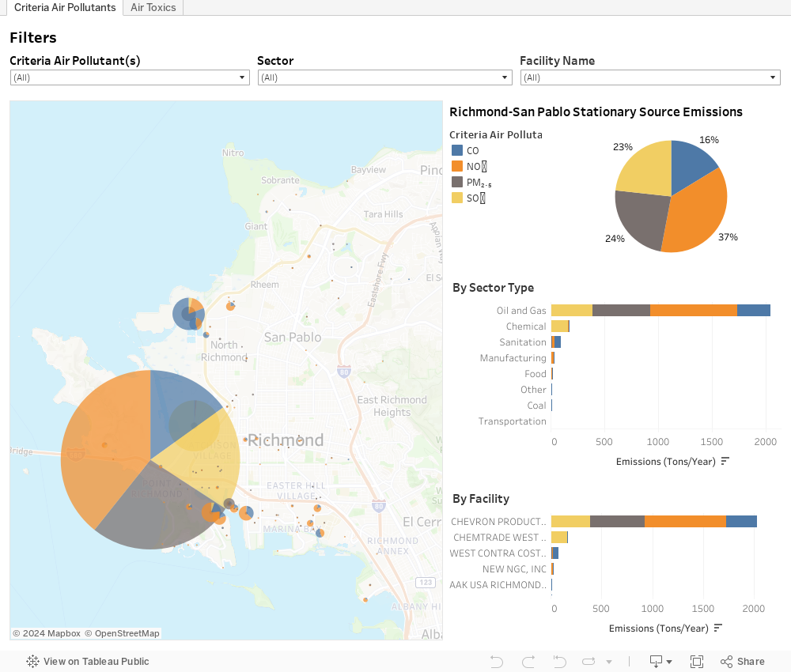
Task: Select the Manufacturing sector label
Action: 513,358
